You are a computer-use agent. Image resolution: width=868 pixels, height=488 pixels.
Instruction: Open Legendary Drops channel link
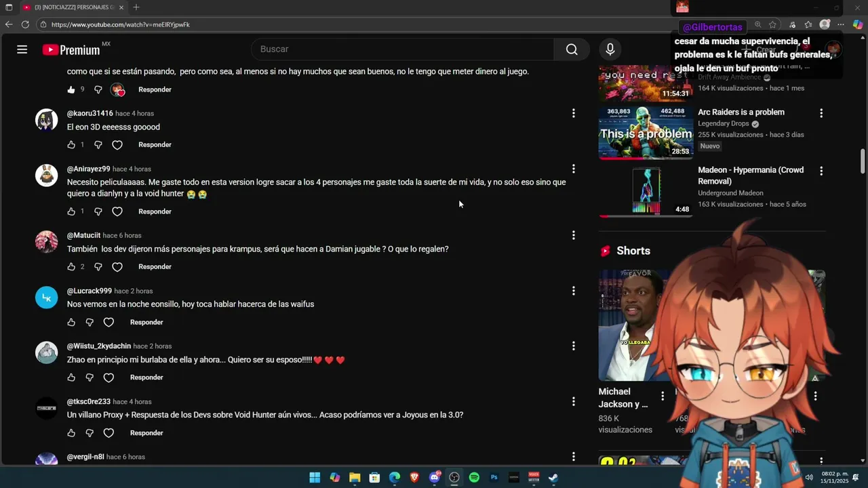[x=724, y=124]
